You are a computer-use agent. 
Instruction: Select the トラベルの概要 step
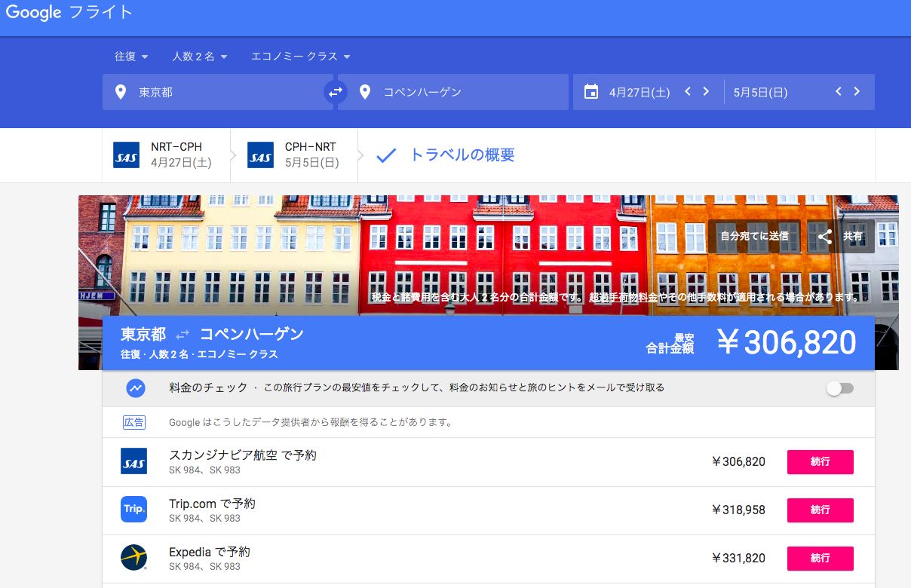[462, 155]
